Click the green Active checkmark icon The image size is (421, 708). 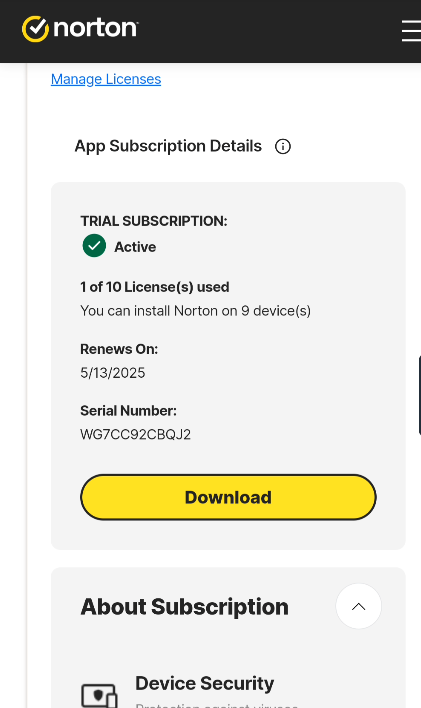[94, 246]
